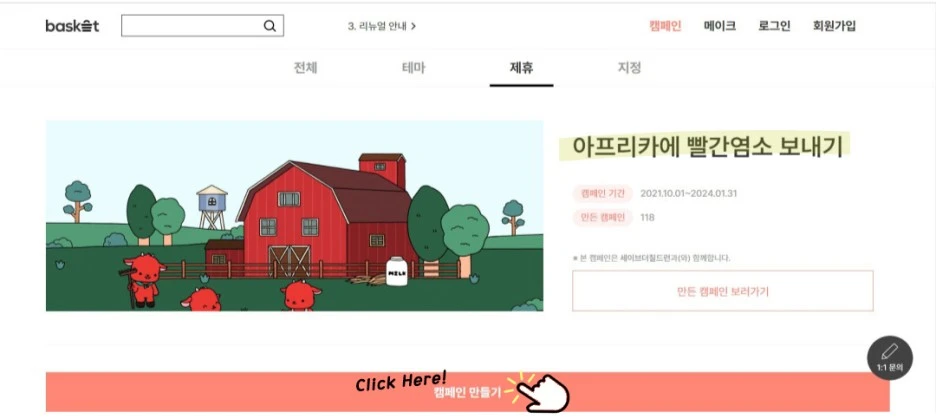The width and height of the screenshot is (936, 419).
Task: Click the magnifying glass search icon
Action: (x=270, y=26)
